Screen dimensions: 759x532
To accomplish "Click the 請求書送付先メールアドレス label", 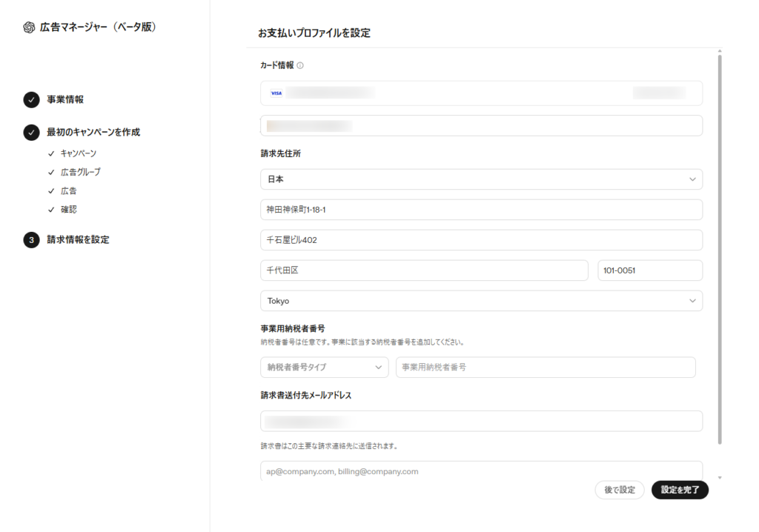I will (306, 396).
